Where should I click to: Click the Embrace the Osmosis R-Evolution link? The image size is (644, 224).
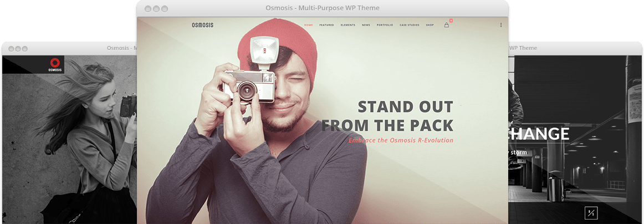click(401, 140)
